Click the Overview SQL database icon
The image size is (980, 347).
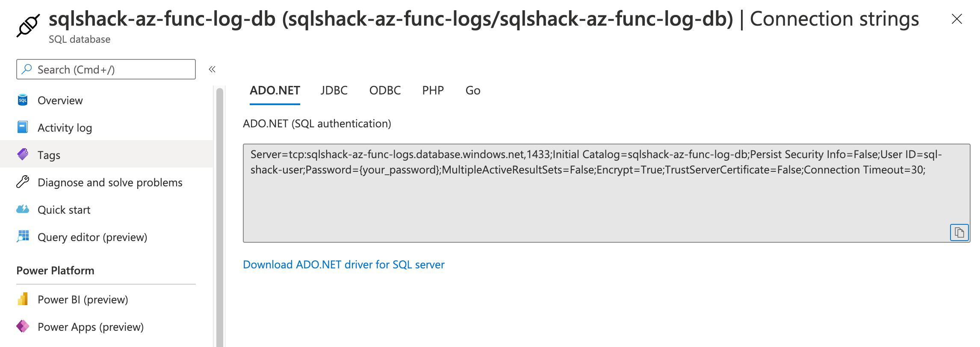tap(23, 100)
